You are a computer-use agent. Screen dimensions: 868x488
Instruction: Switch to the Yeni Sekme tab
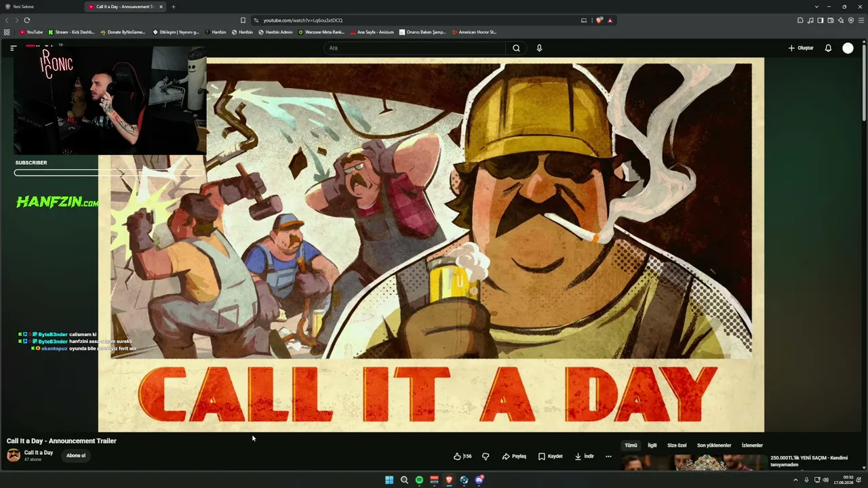(x=43, y=7)
